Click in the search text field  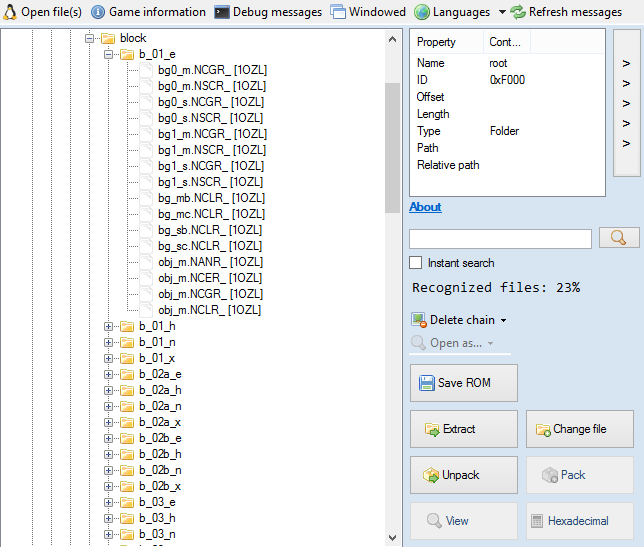500,239
